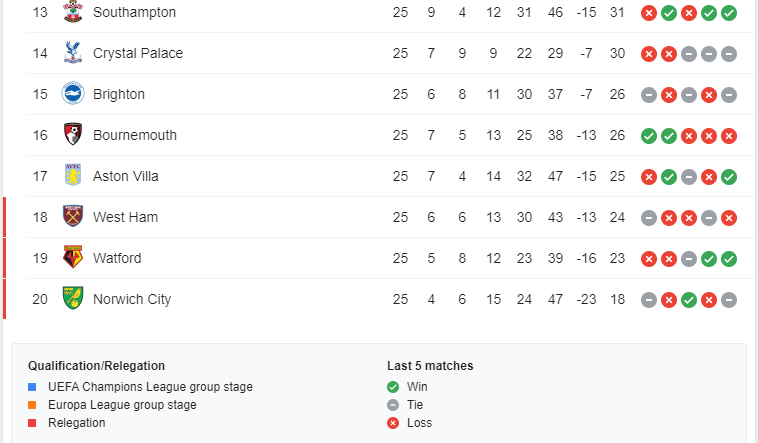The image size is (758, 443).
Task: Click the Norwich City club crest
Action: pos(72,299)
